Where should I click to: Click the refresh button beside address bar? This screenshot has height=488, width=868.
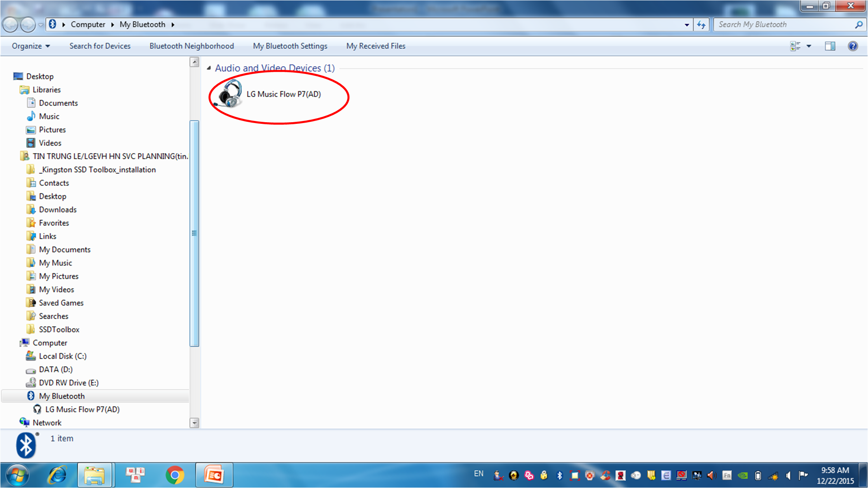(x=701, y=25)
